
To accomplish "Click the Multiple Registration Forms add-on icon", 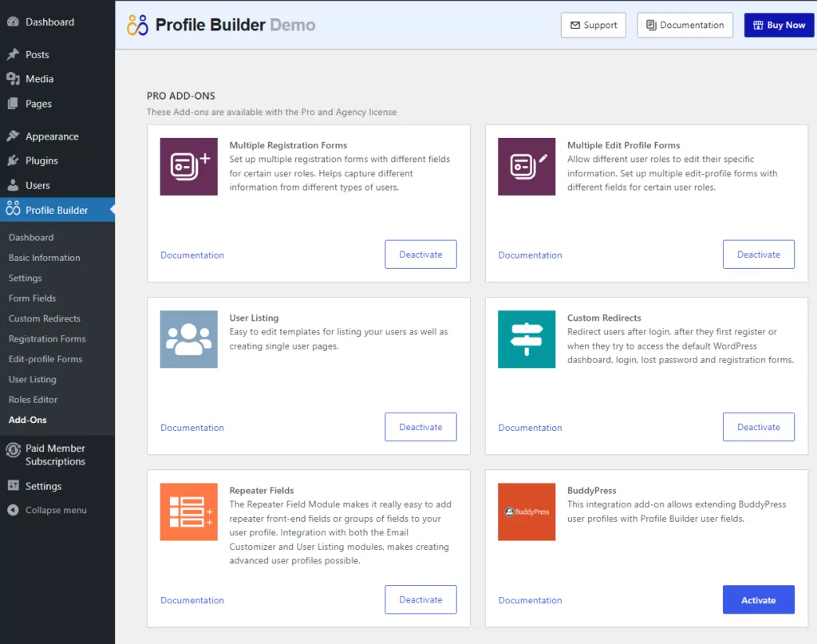I will point(188,167).
